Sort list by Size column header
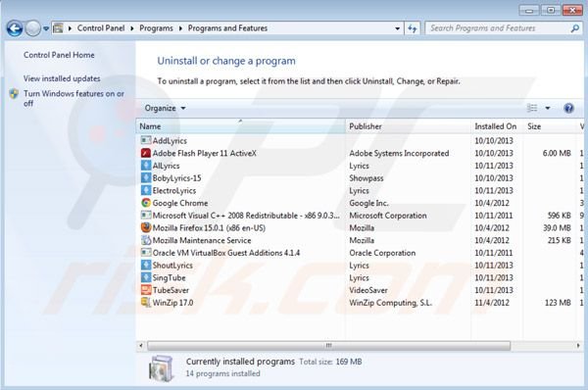 (550, 126)
